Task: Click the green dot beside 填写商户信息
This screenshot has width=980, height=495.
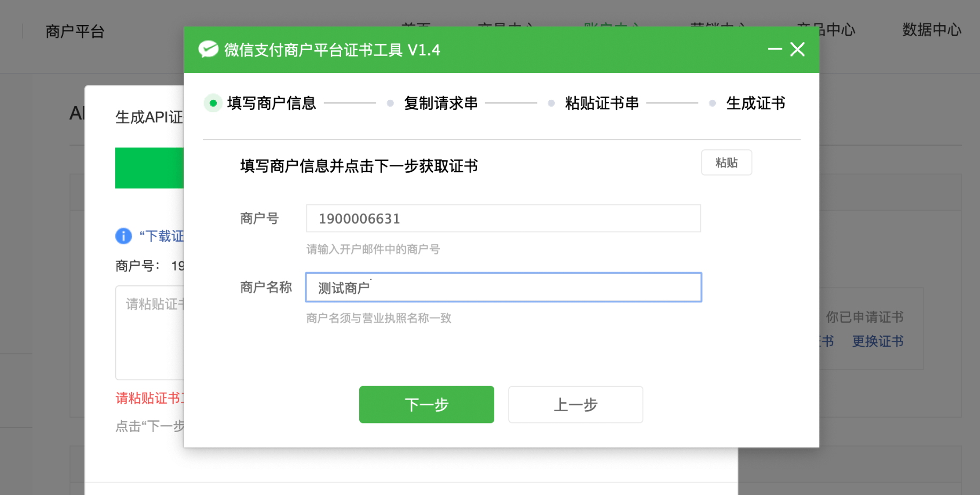Action: click(213, 103)
